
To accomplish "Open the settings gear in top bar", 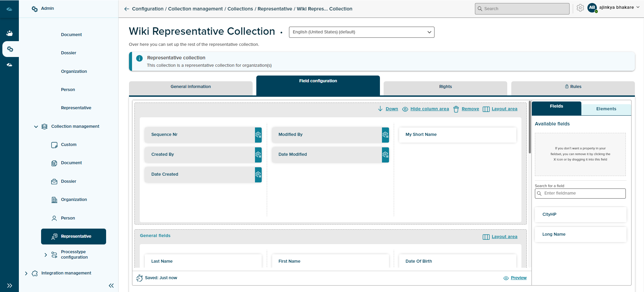I will coord(580,8).
